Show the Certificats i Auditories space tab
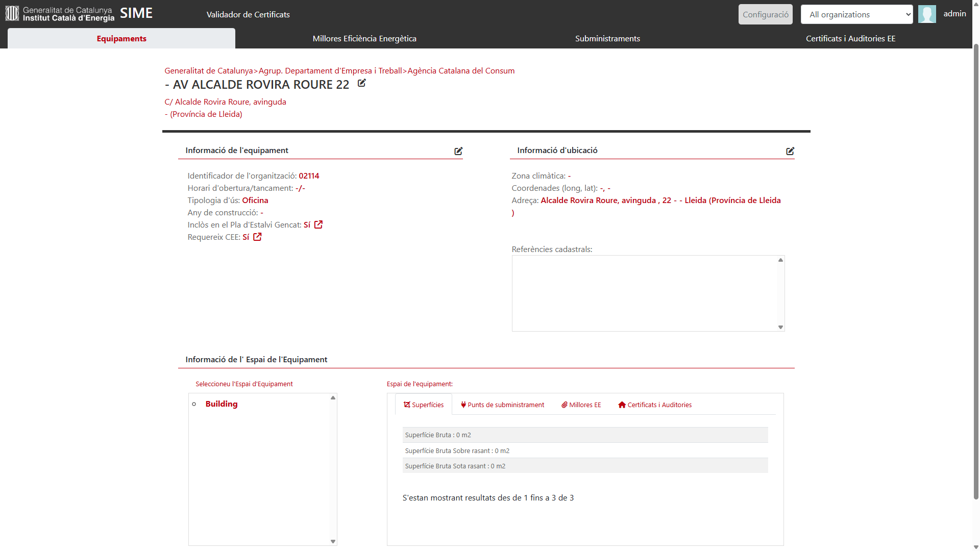The width and height of the screenshot is (980, 551). click(655, 405)
